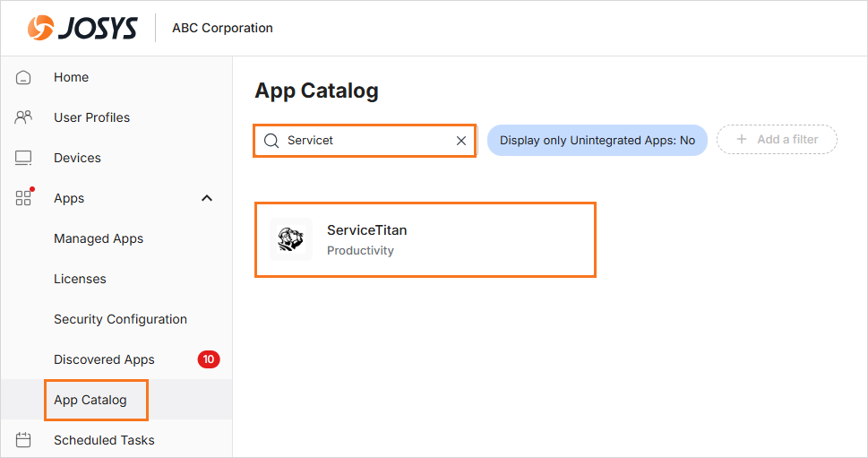Screen dimensions: 868x458
Task: Open the Licenses page
Action: click(80, 279)
